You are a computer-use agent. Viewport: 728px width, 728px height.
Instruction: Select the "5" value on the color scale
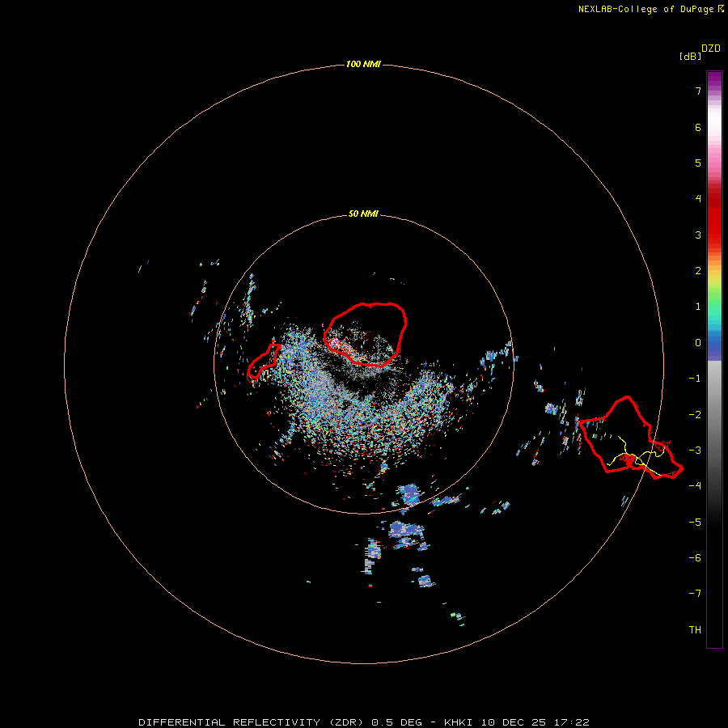[698, 163]
